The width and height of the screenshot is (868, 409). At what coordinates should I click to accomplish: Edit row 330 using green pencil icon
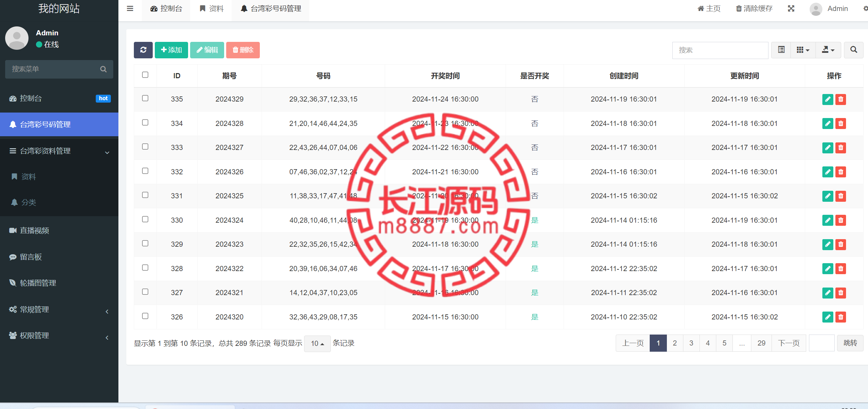(828, 220)
